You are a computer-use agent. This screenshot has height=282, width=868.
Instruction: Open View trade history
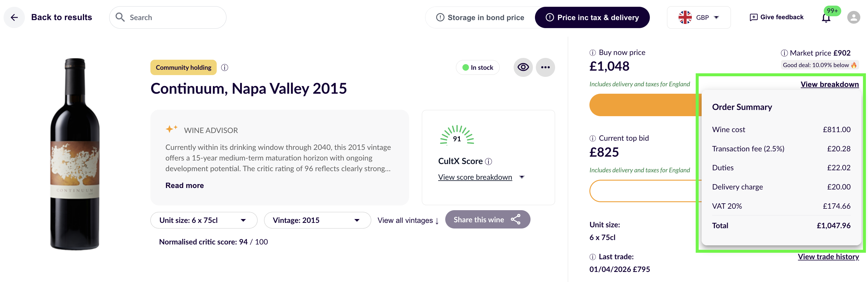coord(829,256)
